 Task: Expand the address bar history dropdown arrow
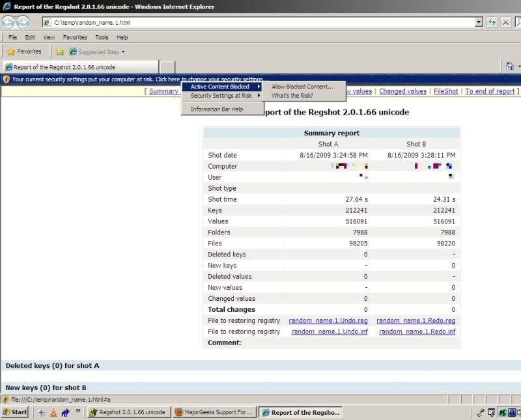[x=479, y=22]
